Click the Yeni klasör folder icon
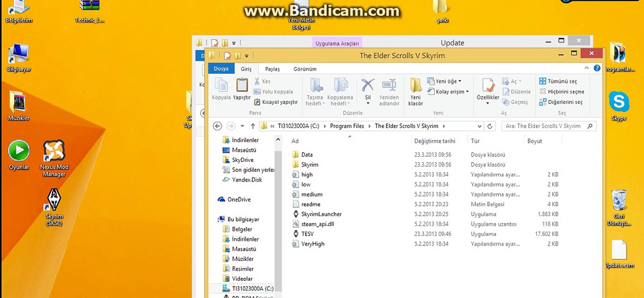Viewport: 644px width, 298px height. click(415, 85)
